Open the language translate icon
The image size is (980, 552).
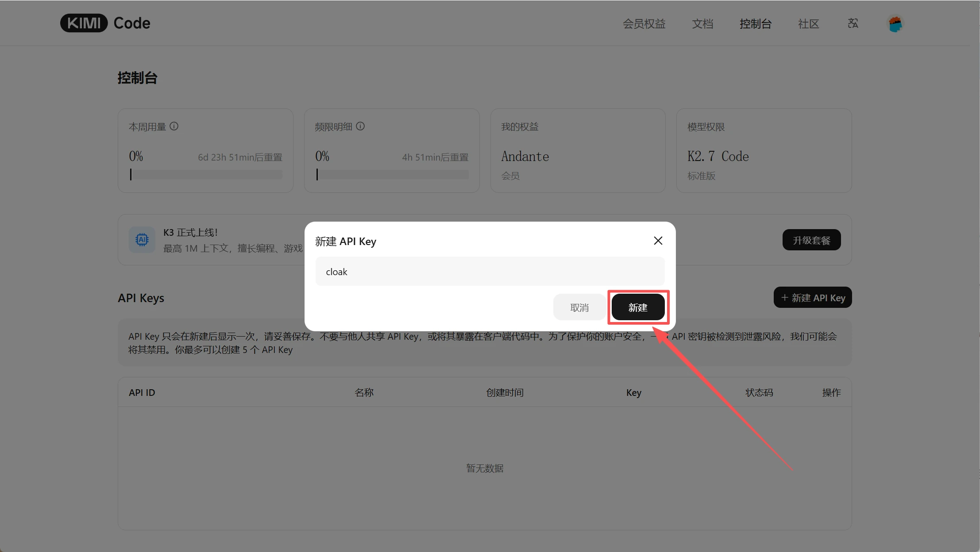coord(853,23)
